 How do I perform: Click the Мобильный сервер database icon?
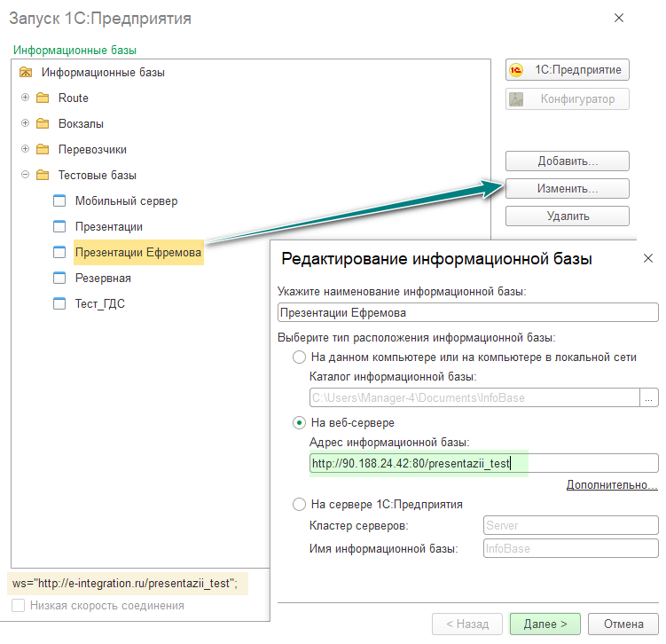click(59, 201)
